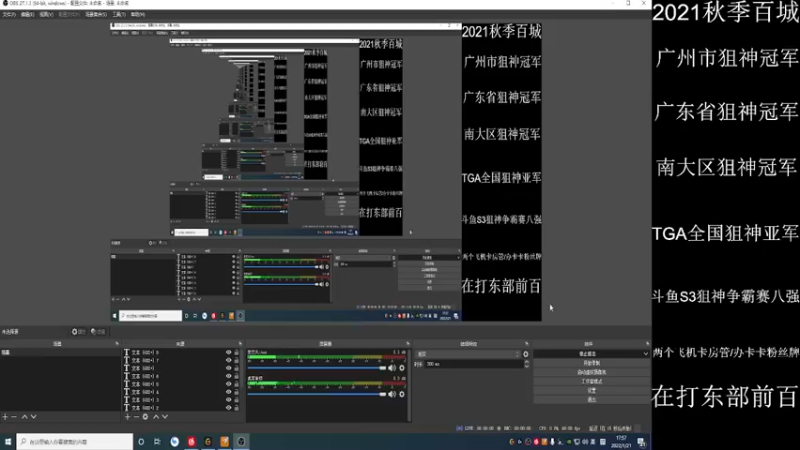Open notification center icon in system tray
The height and width of the screenshot is (450, 800).
pos(641,442)
